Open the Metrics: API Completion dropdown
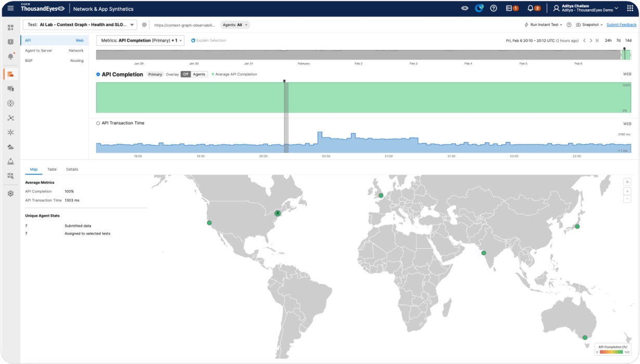 click(x=139, y=40)
